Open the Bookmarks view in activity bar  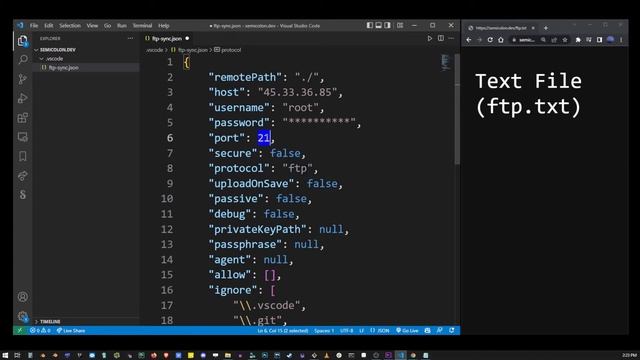tap(23, 156)
